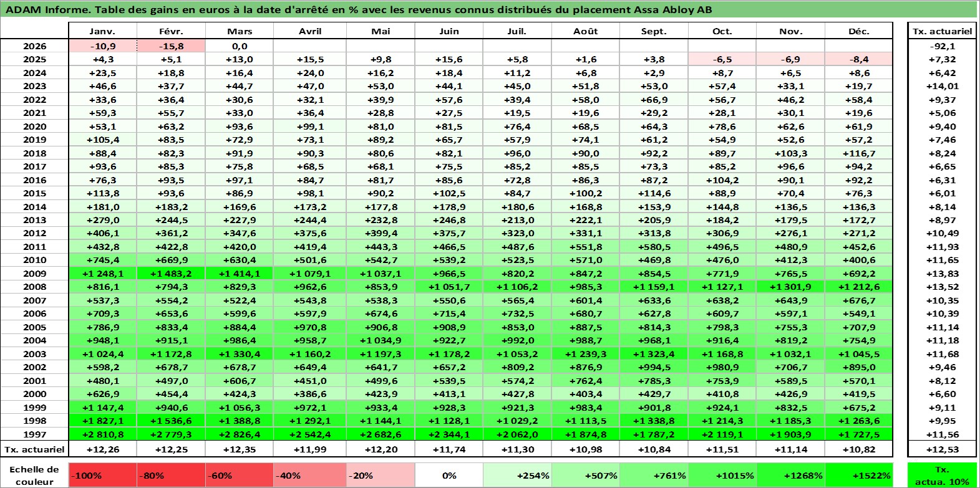Viewport: 980px width, 488px height.
Task: Click the -92,1 actuarial rate for 2026
Action: point(942,46)
